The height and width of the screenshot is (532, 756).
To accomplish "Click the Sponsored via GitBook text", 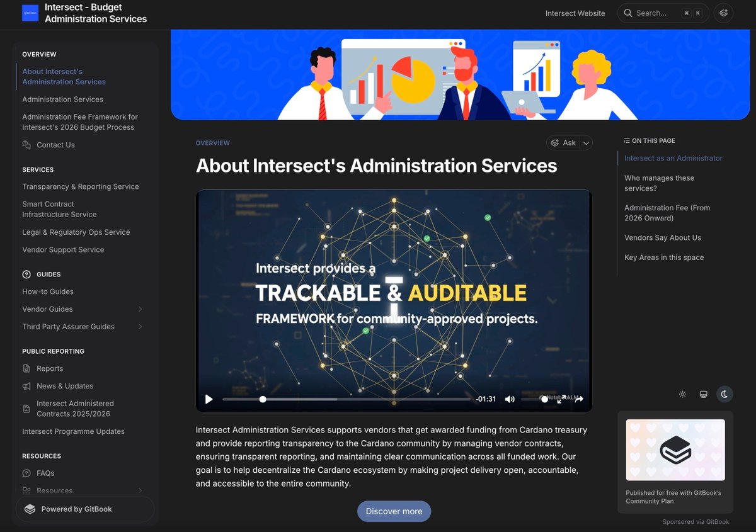I will [696, 522].
